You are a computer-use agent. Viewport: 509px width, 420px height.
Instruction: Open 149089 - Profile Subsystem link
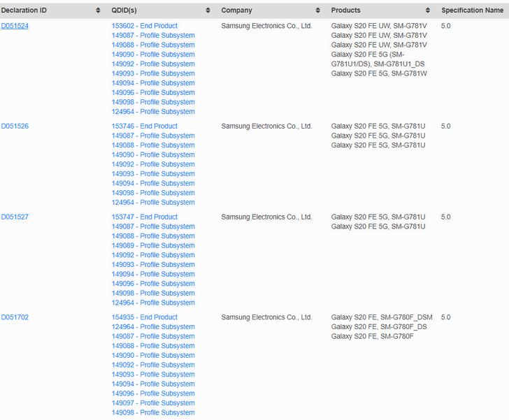pyautogui.click(x=153, y=245)
